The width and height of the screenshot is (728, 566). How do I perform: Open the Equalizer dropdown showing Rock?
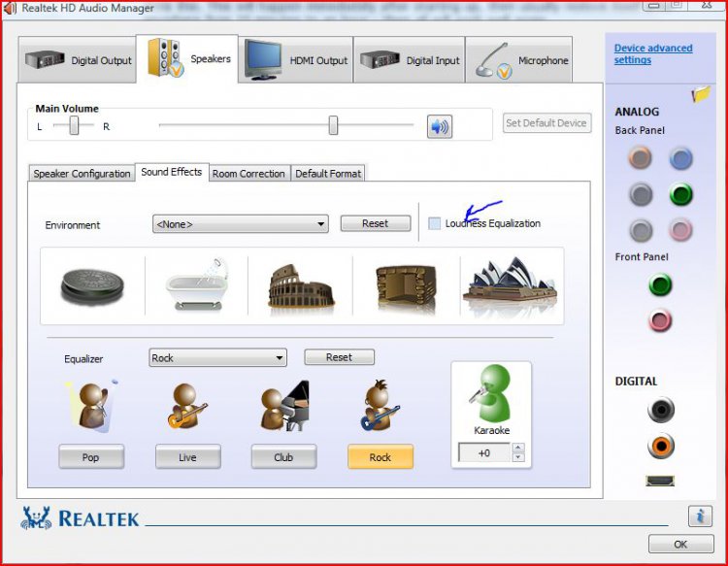pyautogui.click(x=217, y=357)
